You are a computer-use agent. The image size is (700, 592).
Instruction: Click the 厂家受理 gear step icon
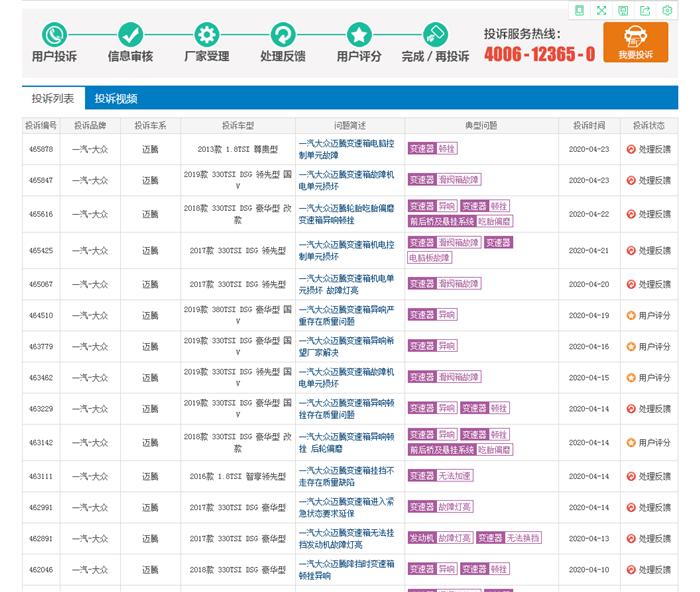(x=207, y=34)
